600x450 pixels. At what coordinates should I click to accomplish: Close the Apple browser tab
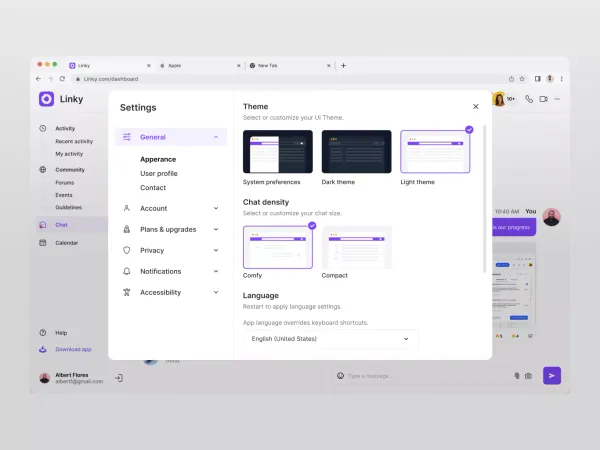point(238,65)
